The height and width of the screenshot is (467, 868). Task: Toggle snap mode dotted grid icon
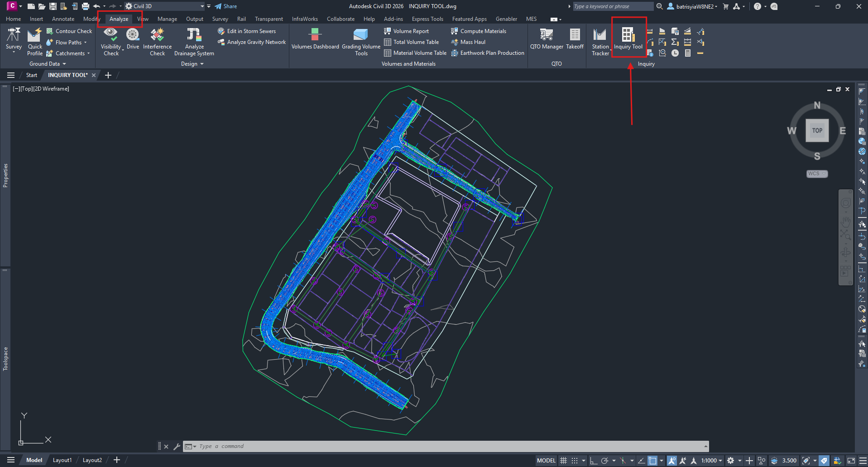pyautogui.click(x=575, y=461)
